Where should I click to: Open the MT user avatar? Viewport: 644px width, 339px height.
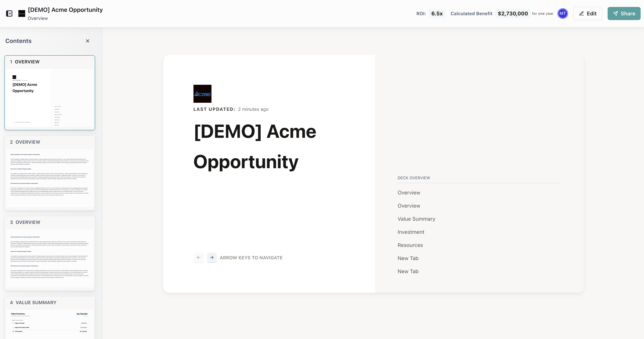tap(563, 13)
